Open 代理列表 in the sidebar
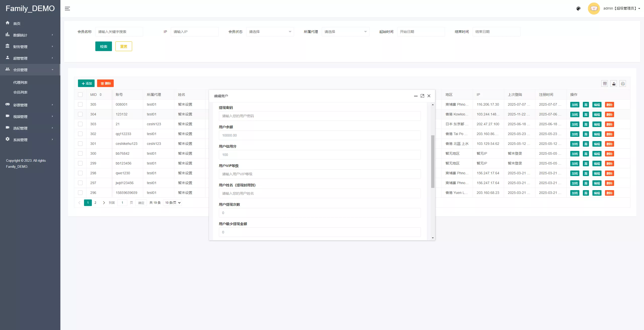 [20, 82]
